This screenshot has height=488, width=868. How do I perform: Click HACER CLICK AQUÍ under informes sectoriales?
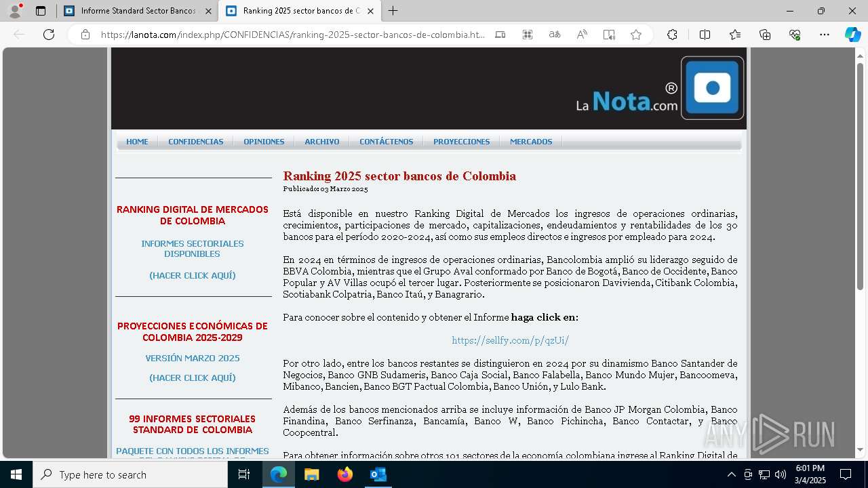point(193,276)
